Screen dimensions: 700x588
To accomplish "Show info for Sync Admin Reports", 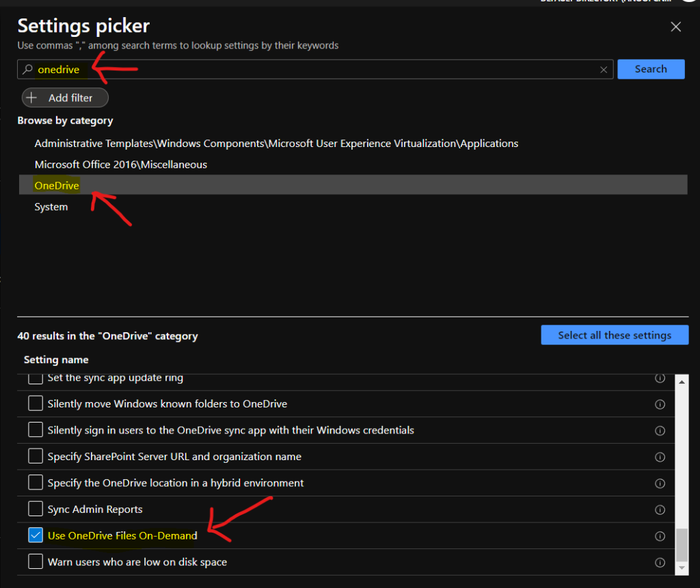I will tap(660, 509).
